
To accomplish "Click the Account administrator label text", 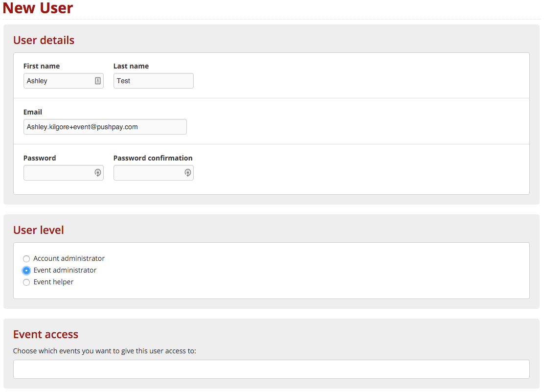I will point(69,258).
